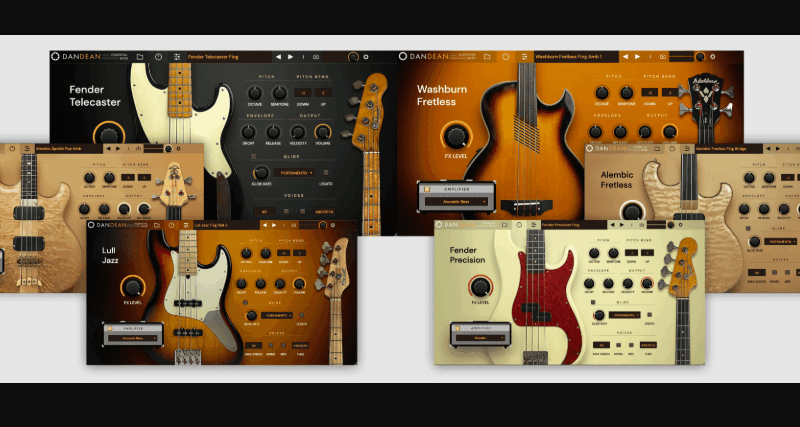Image resolution: width=800 pixels, height=427 pixels.
Task: Click the pitch bend Down value in Fender Telecaster
Action: click(303, 93)
